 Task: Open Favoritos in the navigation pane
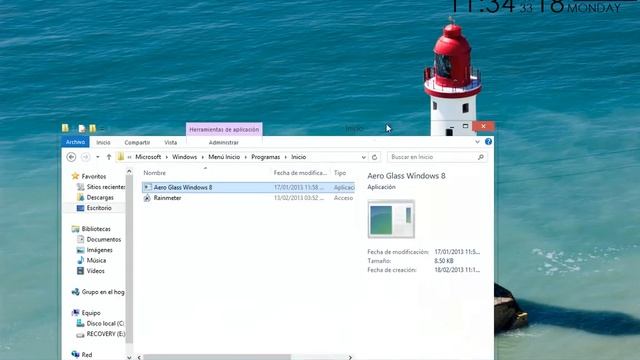[93, 176]
